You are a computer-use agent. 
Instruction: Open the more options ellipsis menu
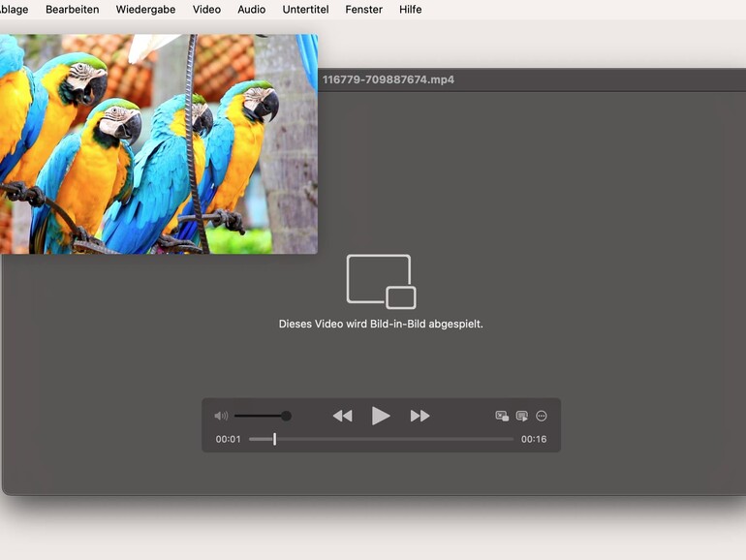point(542,416)
